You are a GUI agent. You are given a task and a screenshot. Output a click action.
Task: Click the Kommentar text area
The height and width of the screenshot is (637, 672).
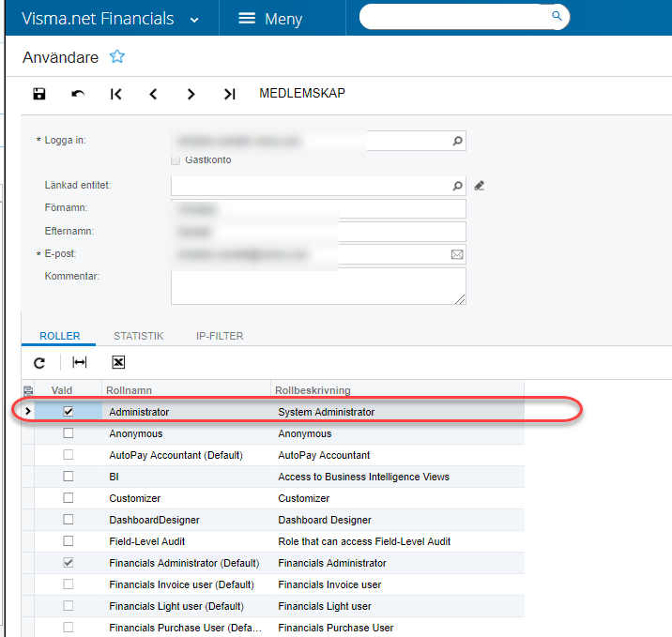(318, 286)
